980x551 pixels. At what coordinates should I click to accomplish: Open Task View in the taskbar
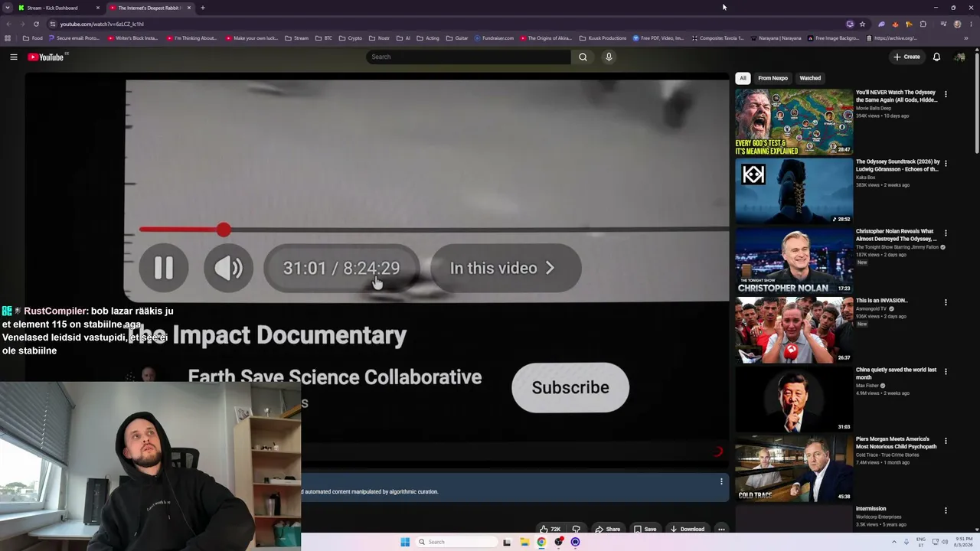click(x=507, y=542)
